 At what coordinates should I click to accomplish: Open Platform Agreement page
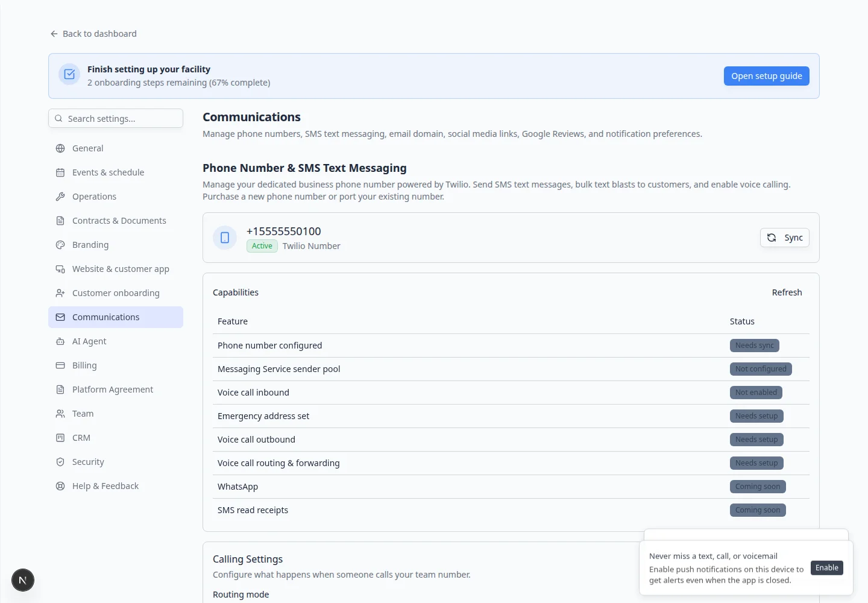116,390
